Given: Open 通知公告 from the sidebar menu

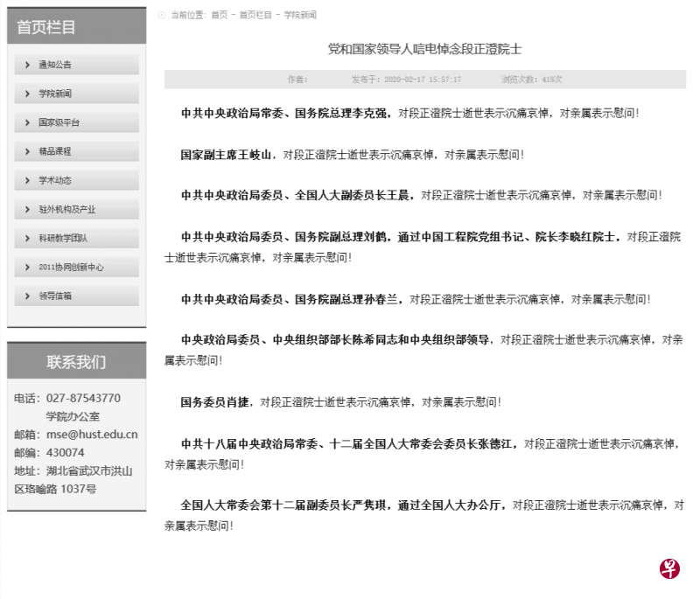Looking at the screenshot, I should 54,64.
